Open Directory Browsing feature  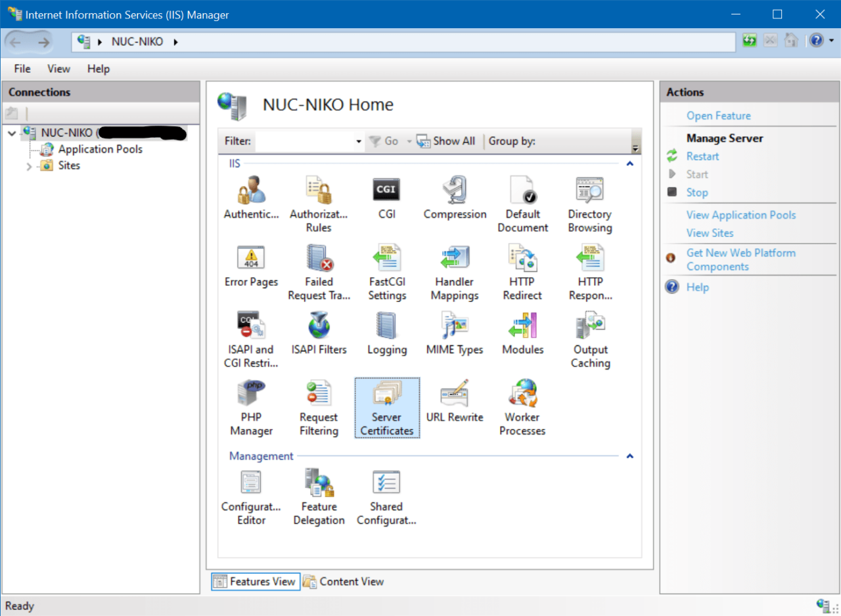click(590, 204)
